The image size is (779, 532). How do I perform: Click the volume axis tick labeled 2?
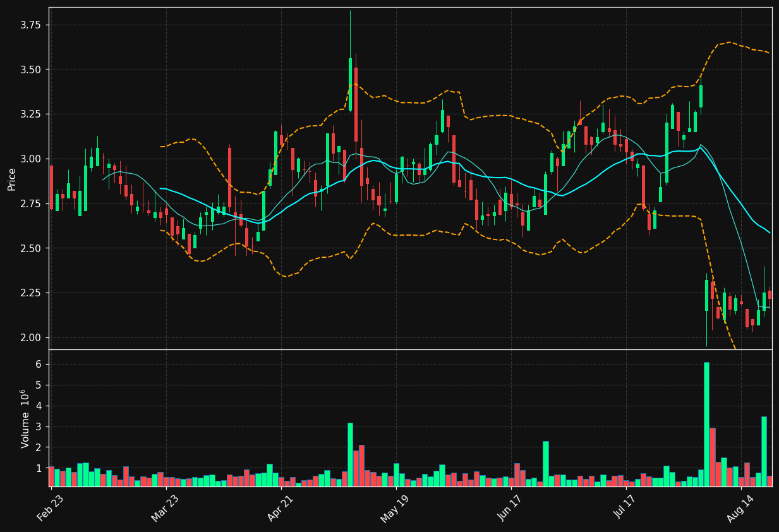(x=38, y=448)
